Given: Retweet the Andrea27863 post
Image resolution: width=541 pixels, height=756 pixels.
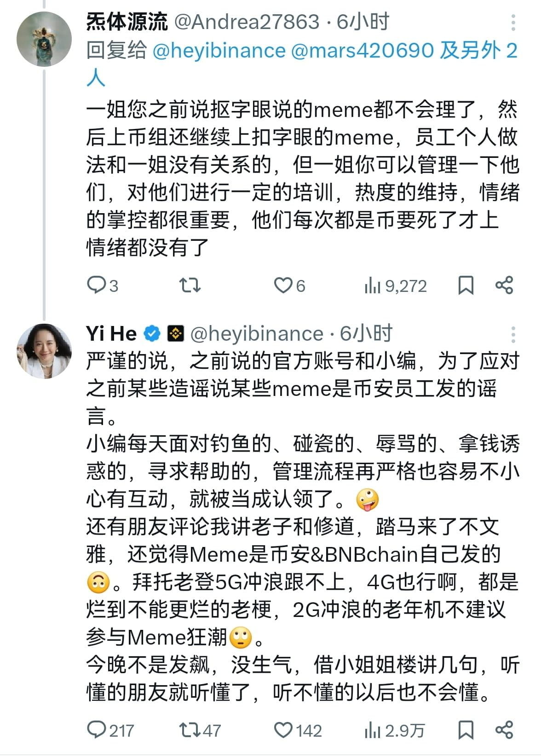Looking at the screenshot, I should click(x=190, y=285).
